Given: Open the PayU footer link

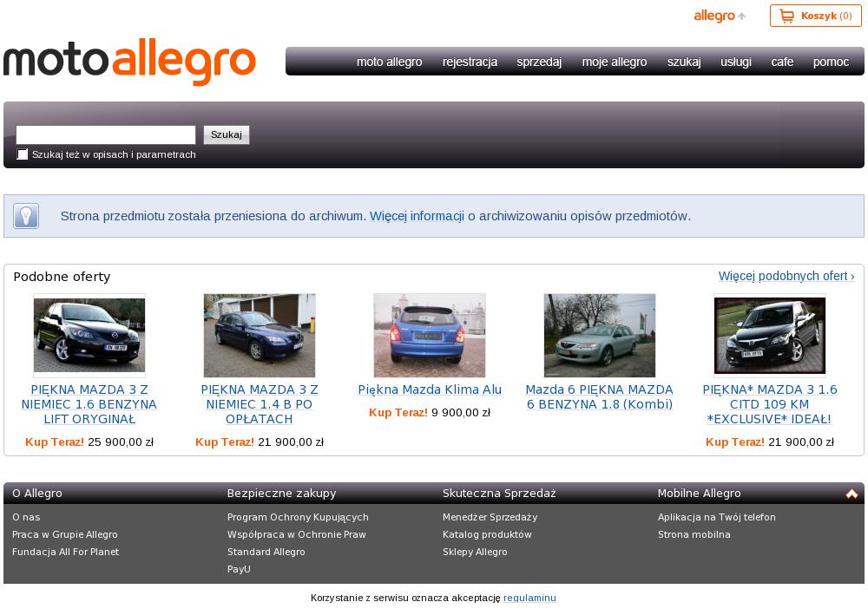Looking at the screenshot, I should click(x=239, y=569).
